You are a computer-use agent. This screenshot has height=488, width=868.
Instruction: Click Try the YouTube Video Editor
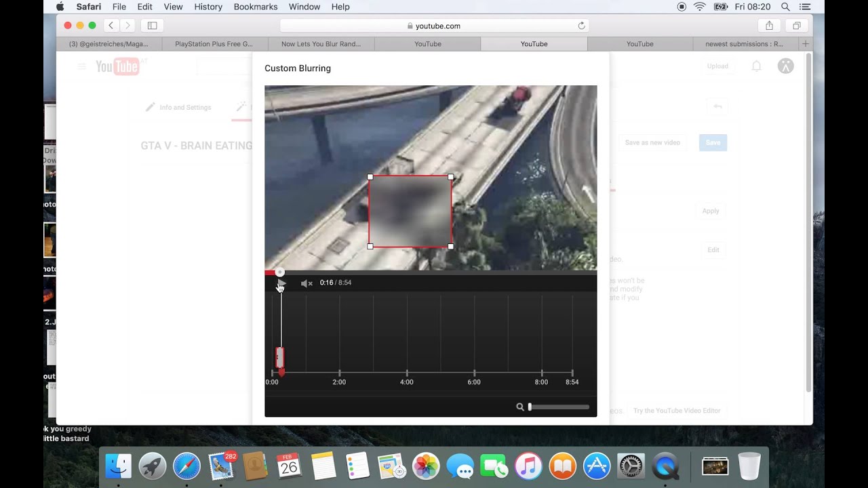pyautogui.click(x=677, y=411)
